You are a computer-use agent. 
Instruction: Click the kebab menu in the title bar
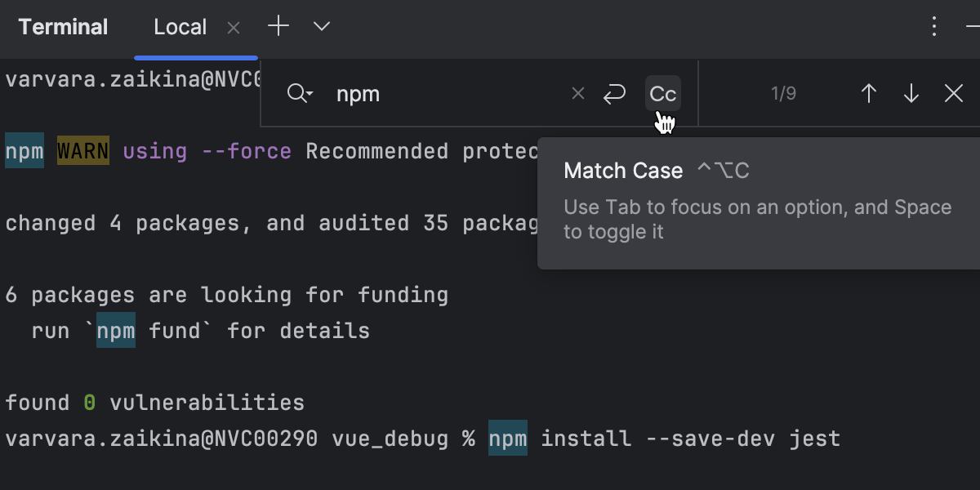coord(933,26)
